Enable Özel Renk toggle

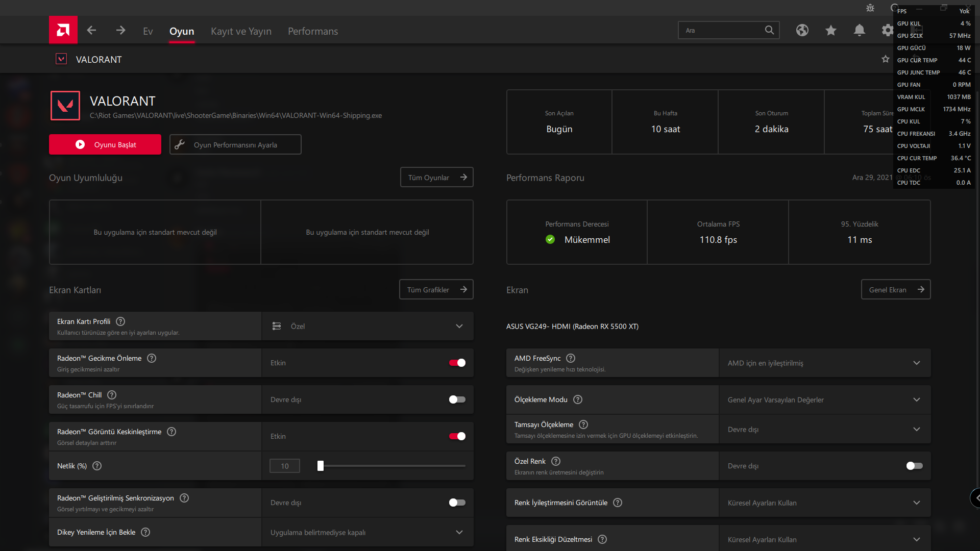pyautogui.click(x=914, y=466)
